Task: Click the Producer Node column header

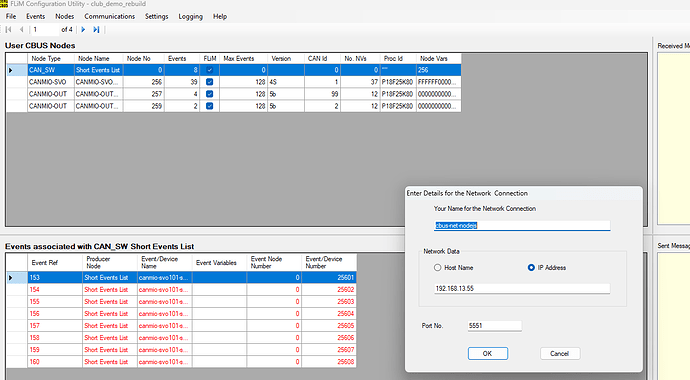Action: tap(110, 263)
